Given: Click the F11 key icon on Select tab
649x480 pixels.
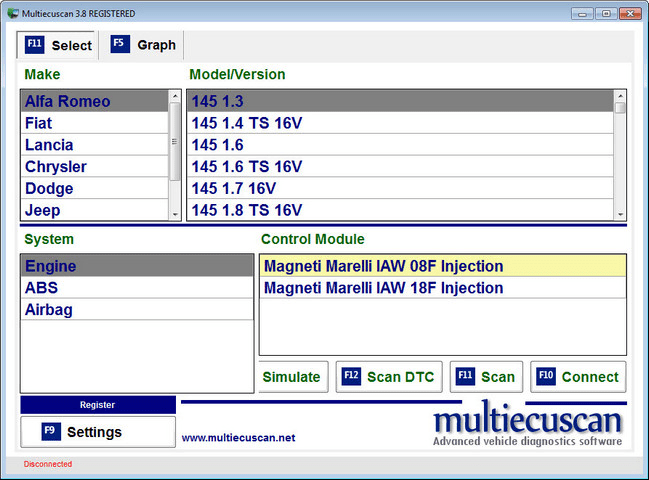Looking at the screenshot, I should click(35, 45).
